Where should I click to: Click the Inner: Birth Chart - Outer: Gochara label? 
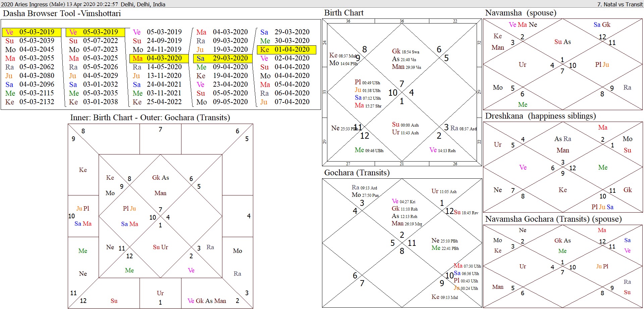(150, 118)
